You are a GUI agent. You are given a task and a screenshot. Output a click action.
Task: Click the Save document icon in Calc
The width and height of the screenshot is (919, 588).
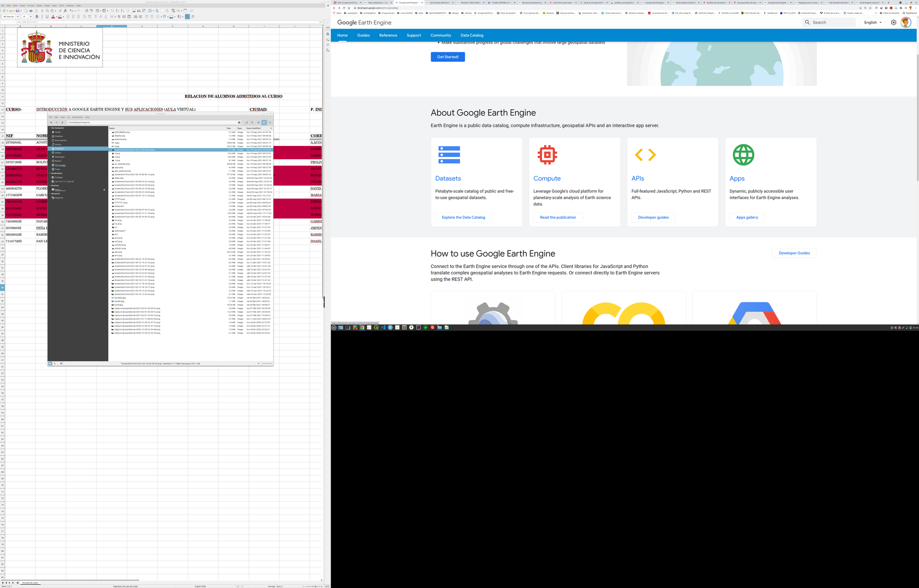(17, 10)
